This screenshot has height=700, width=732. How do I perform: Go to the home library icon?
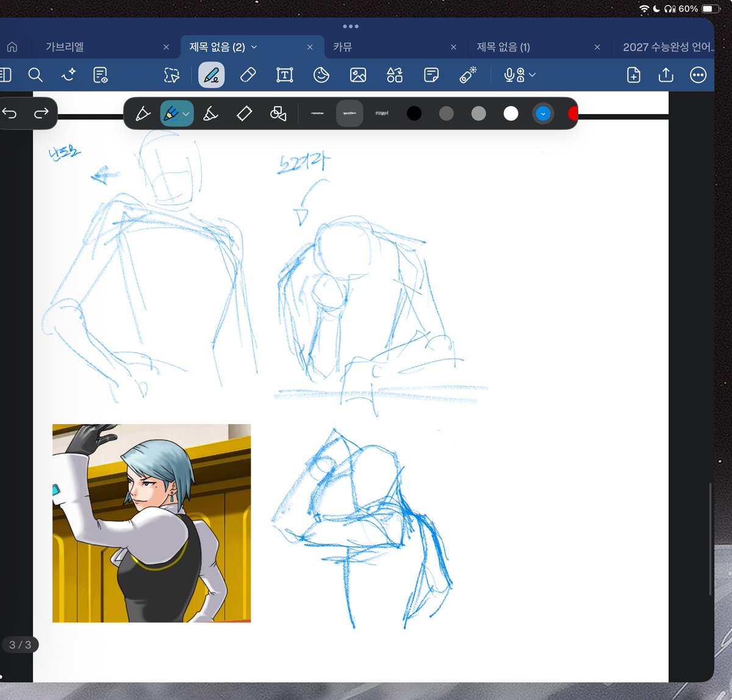(12, 47)
